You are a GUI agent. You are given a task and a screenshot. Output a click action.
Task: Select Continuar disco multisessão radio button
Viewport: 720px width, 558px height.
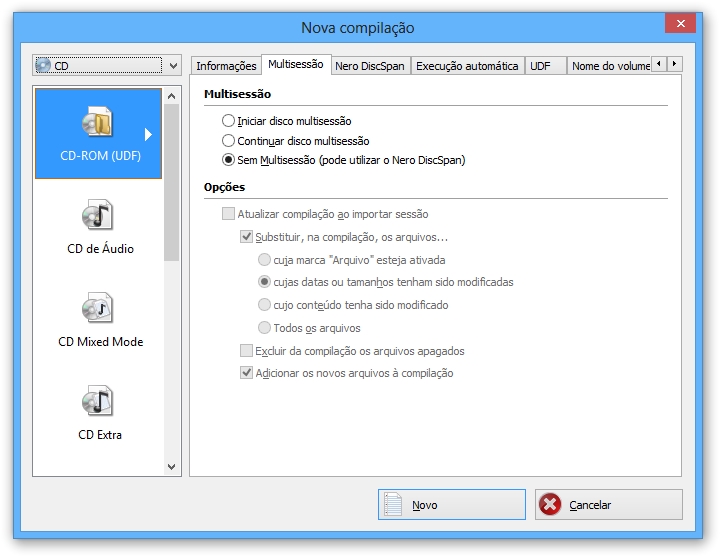tap(228, 141)
